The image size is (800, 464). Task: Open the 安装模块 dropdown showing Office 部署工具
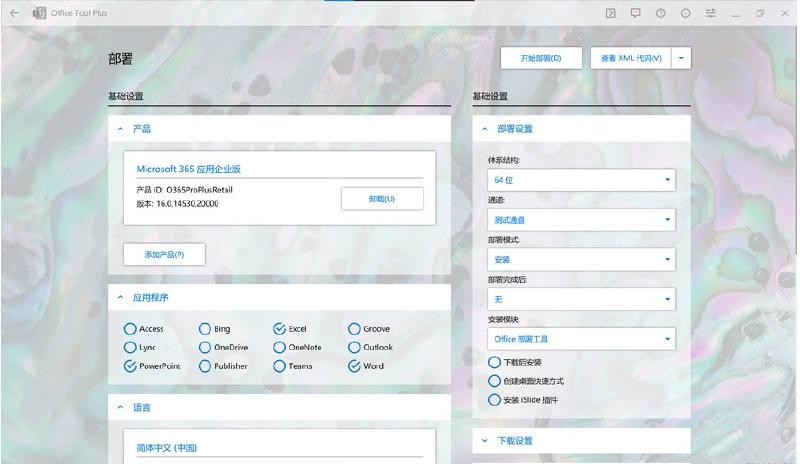[581, 339]
